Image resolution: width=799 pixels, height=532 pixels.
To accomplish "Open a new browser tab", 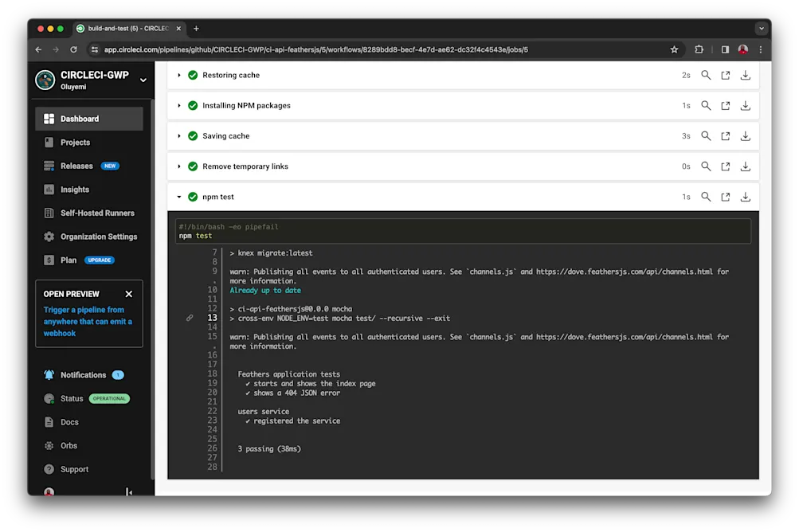I will click(196, 29).
